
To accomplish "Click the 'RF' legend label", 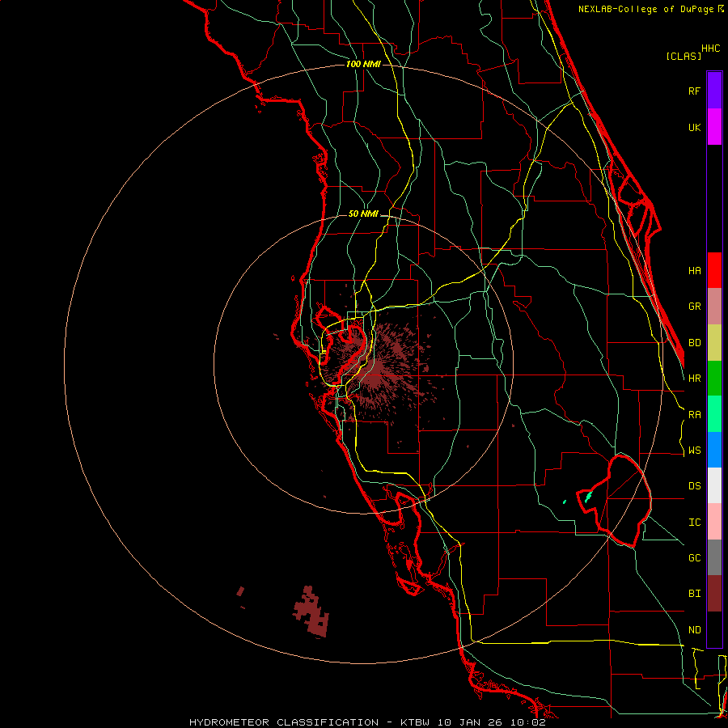I will 694,91.
